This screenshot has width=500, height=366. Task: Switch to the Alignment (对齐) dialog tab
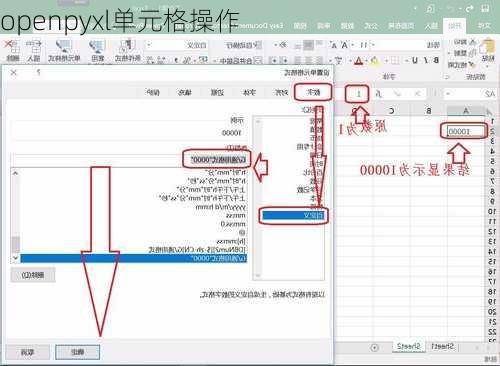(281, 92)
